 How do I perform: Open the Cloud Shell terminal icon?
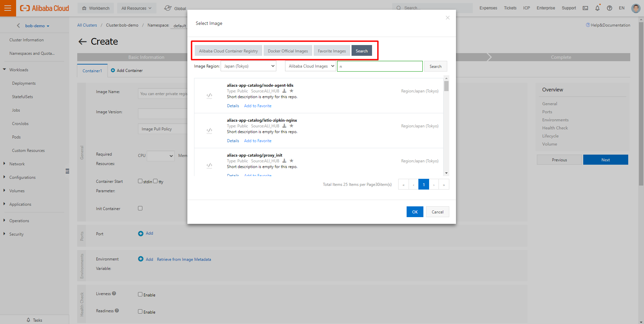coord(585,8)
